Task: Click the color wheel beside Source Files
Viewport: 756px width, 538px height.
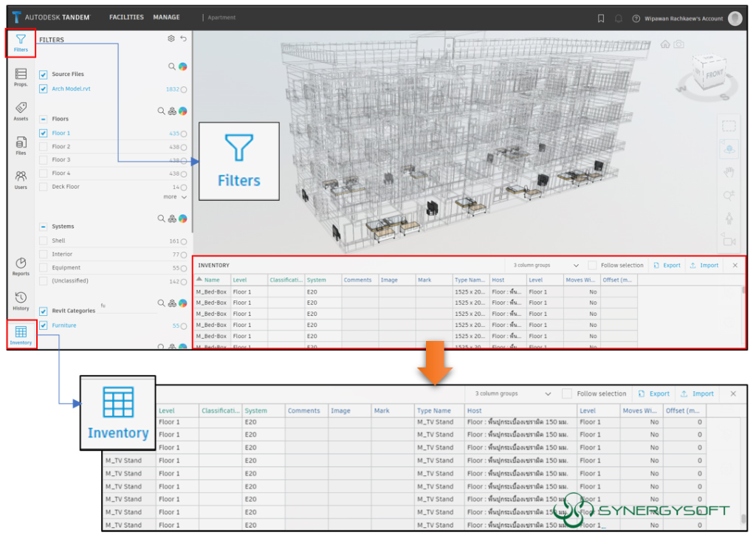Action: click(x=183, y=66)
